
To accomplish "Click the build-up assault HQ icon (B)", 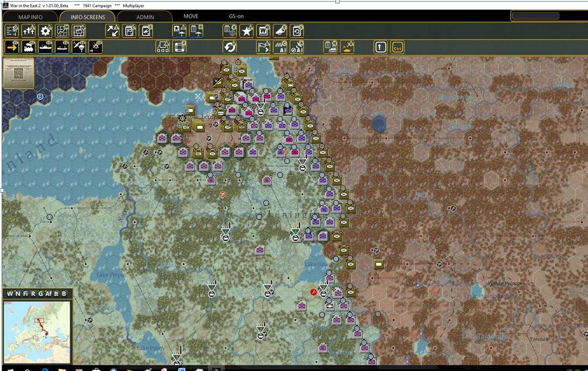I will (x=163, y=47).
